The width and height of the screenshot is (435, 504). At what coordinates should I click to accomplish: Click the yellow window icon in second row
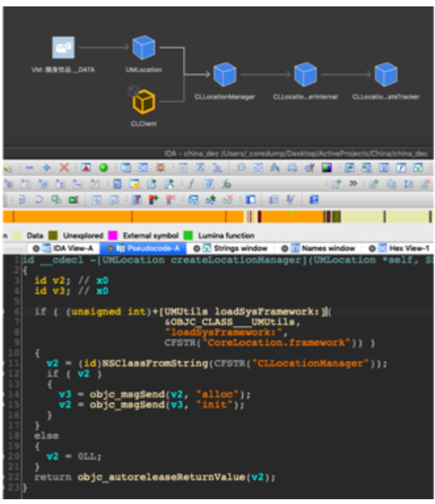[x=135, y=184]
